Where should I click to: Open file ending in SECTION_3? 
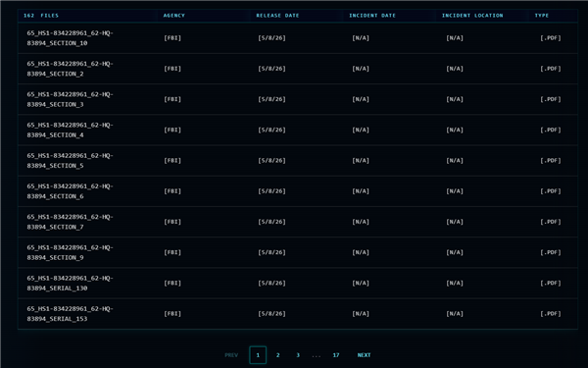click(x=70, y=99)
